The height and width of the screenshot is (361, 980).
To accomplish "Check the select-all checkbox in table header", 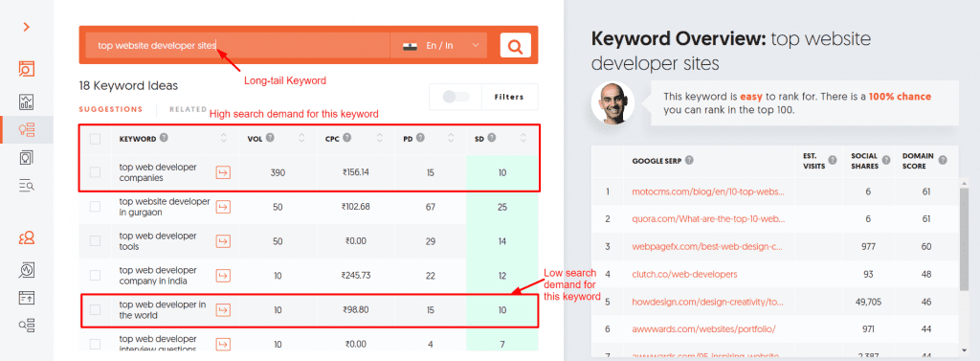I will tap(95, 139).
